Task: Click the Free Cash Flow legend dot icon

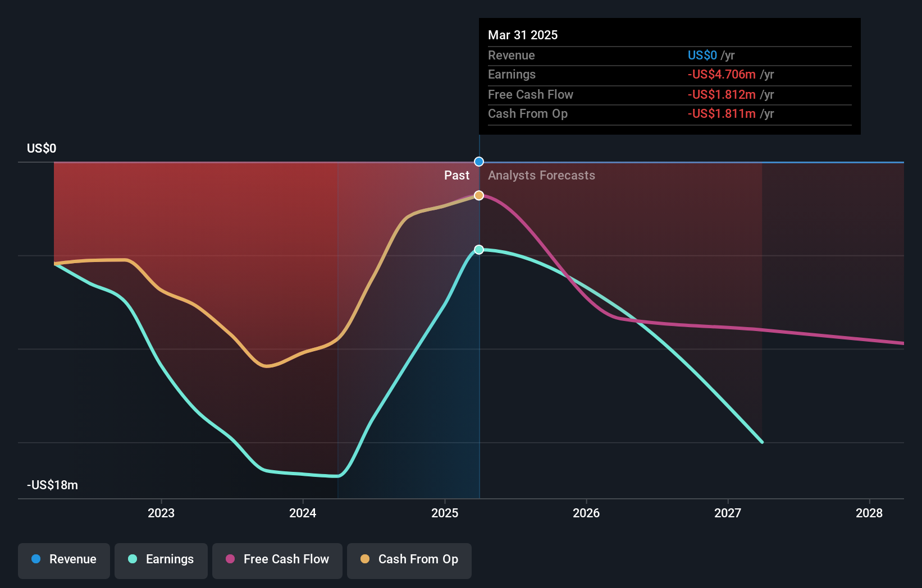Action: (x=230, y=559)
